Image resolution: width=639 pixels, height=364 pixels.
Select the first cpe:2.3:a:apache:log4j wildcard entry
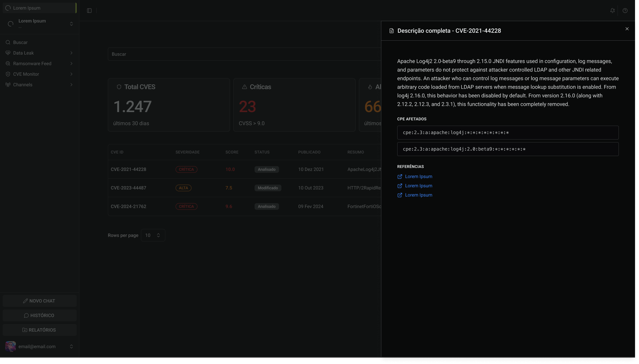tap(508, 133)
